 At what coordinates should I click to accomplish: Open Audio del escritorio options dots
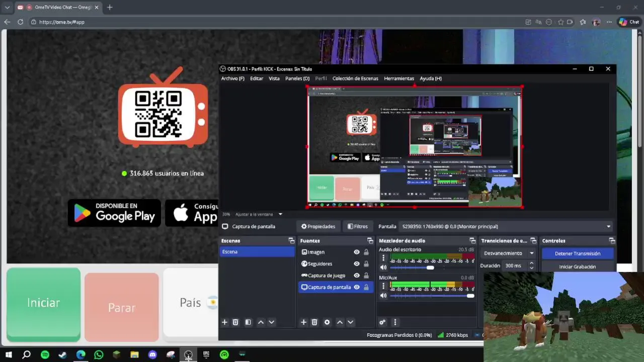point(383,258)
